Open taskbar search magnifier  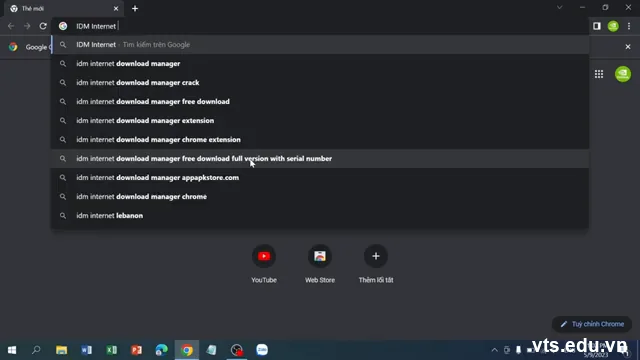pos(36,350)
